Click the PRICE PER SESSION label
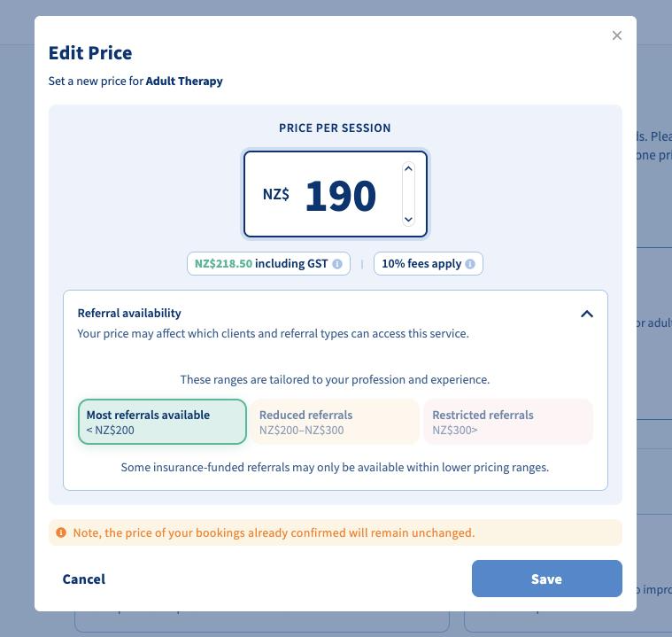This screenshot has width=672, height=637. coord(335,128)
